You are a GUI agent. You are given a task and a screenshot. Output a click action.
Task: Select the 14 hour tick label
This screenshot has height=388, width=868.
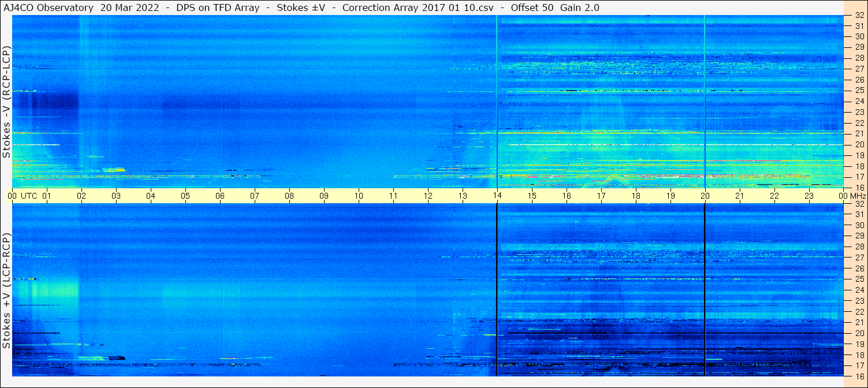click(497, 196)
